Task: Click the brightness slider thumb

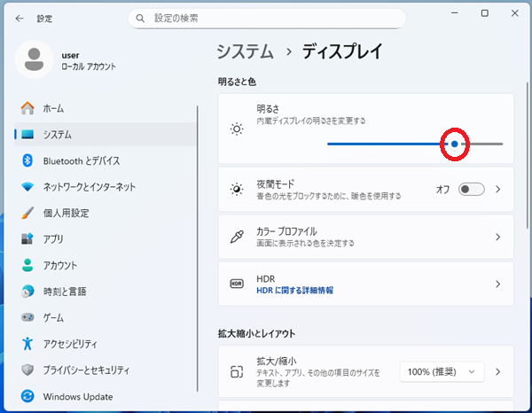Action: point(455,144)
